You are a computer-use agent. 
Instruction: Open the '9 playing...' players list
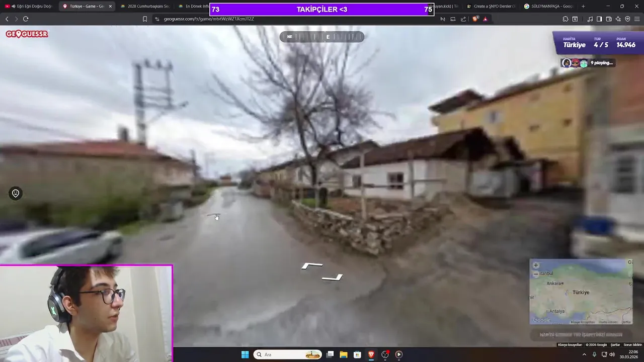coord(589,63)
